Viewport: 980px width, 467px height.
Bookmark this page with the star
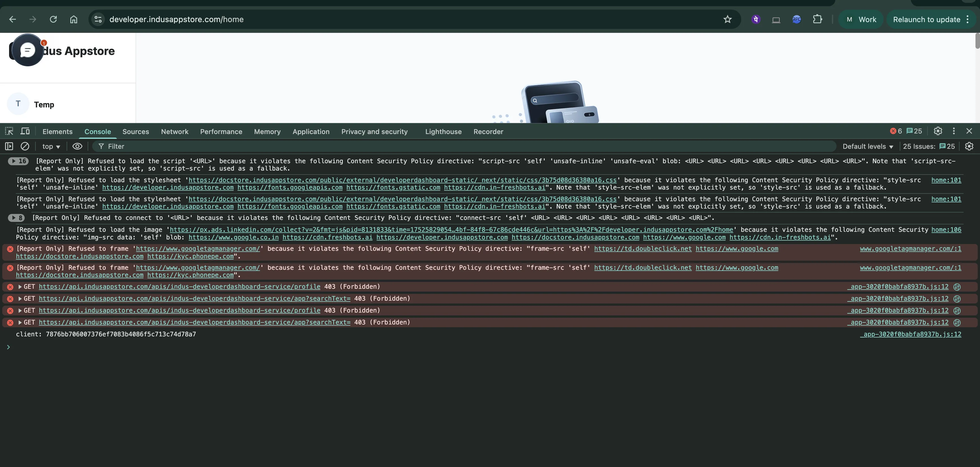[727, 19]
